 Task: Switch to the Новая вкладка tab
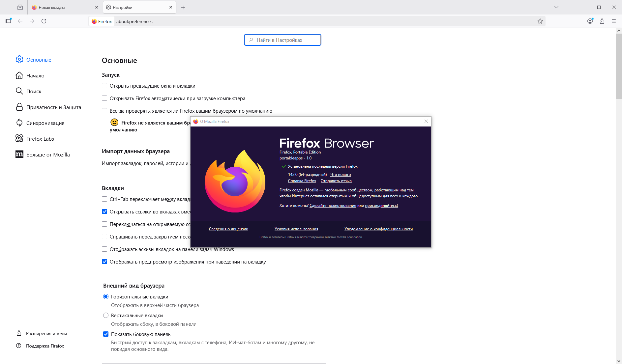pyautogui.click(x=64, y=7)
